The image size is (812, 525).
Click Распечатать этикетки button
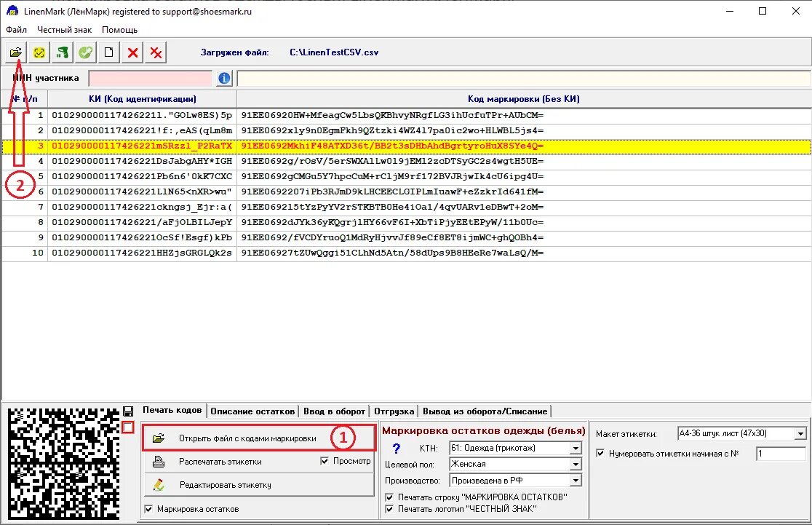click(x=231, y=461)
